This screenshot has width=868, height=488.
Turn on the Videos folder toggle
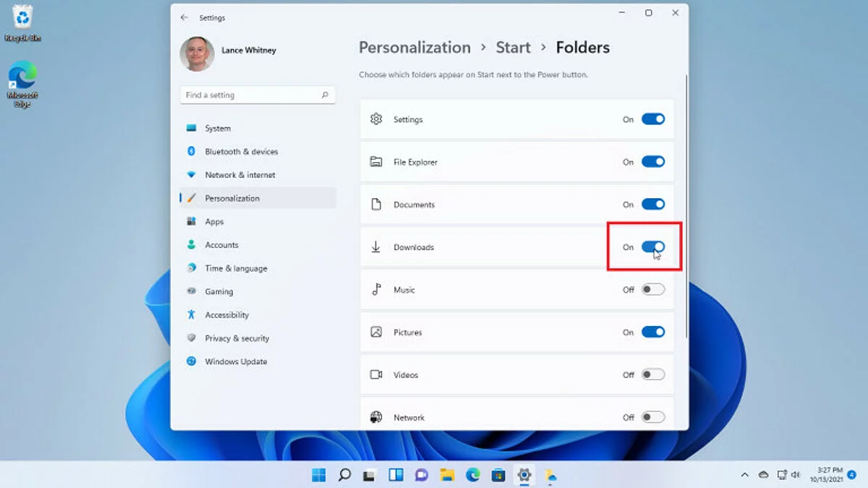(652, 375)
